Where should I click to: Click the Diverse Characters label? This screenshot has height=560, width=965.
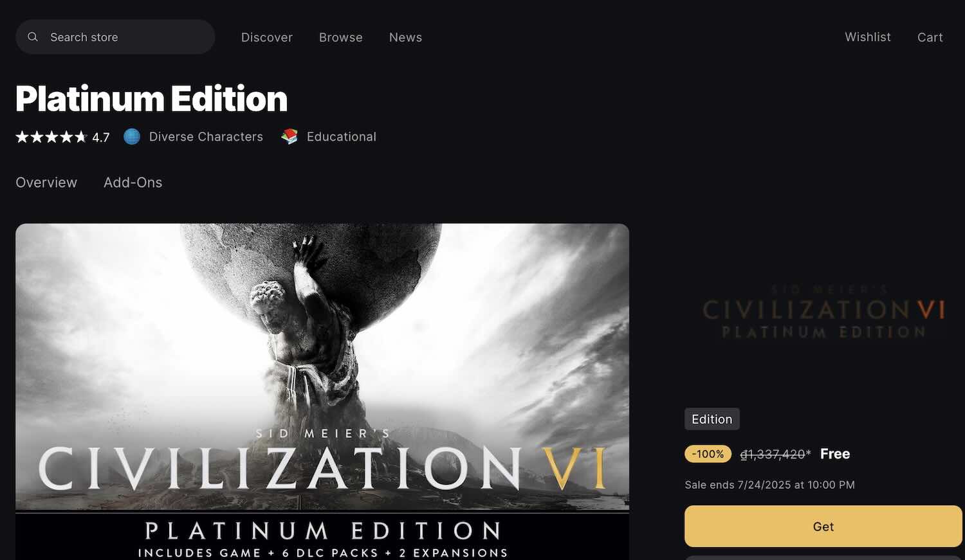(x=206, y=136)
